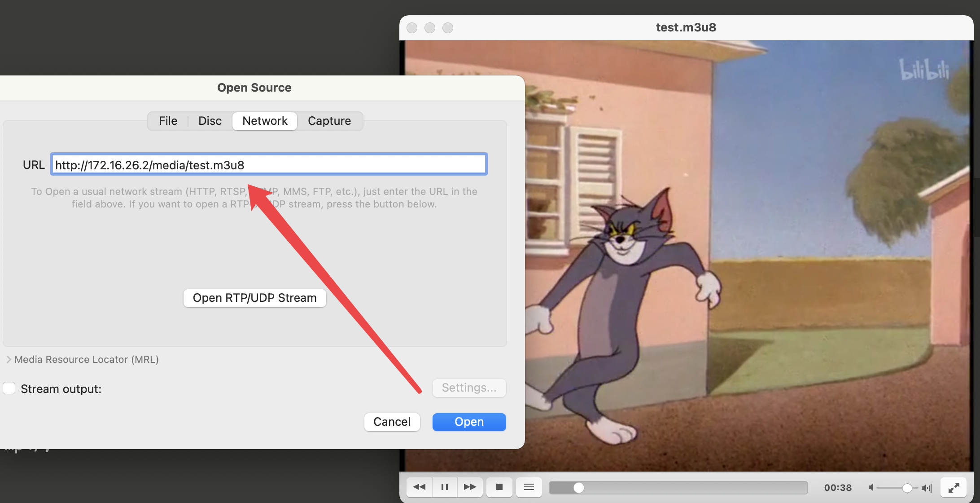
Task: Toggle fullscreen with the arrows icon
Action: point(954,487)
